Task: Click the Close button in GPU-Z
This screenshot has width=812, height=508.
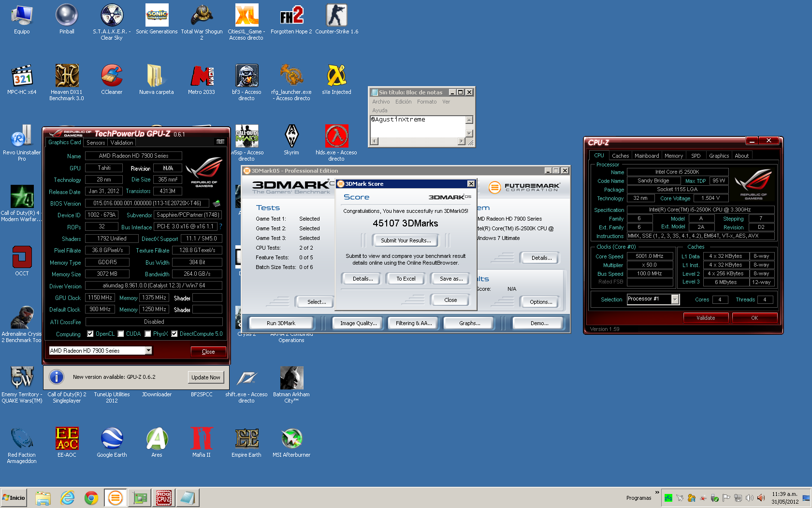Action: [x=208, y=352]
